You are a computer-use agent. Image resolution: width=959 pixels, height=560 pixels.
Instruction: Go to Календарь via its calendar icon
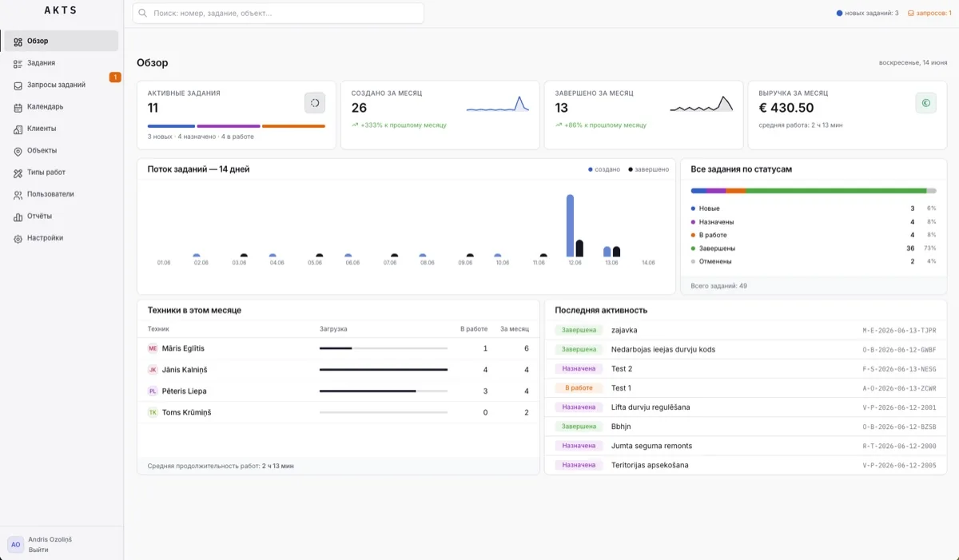18,107
